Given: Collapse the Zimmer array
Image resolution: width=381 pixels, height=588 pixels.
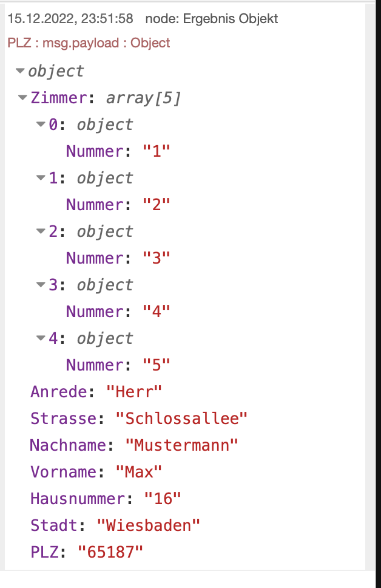Looking at the screenshot, I should pyautogui.click(x=23, y=98).
